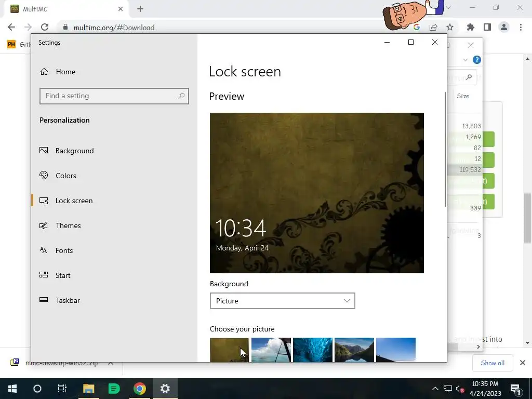Choose the blue ice cave picture
Image resolution: width=532 pixels, height=399 pixels.
click(x=312, y=350)
